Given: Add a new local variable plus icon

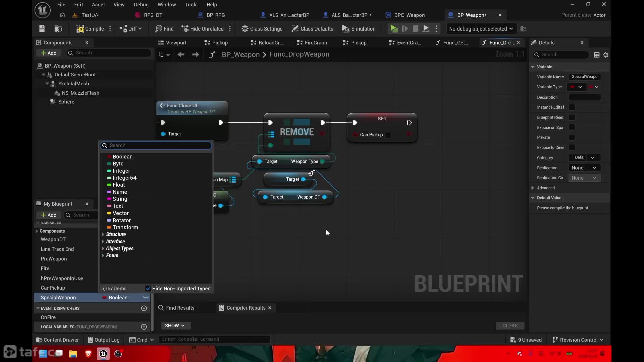Looking at the screenshot, I should pos(144,327).
